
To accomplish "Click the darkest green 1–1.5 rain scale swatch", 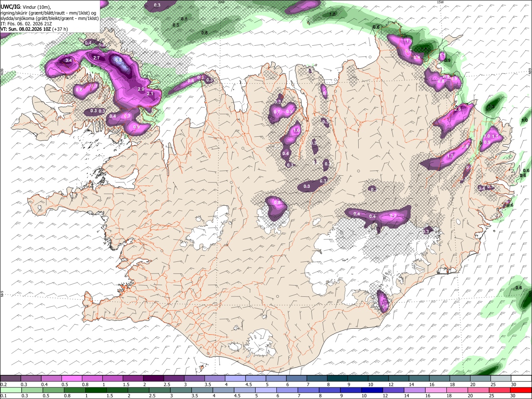I will pyautogui.click(x=96, y=390).
